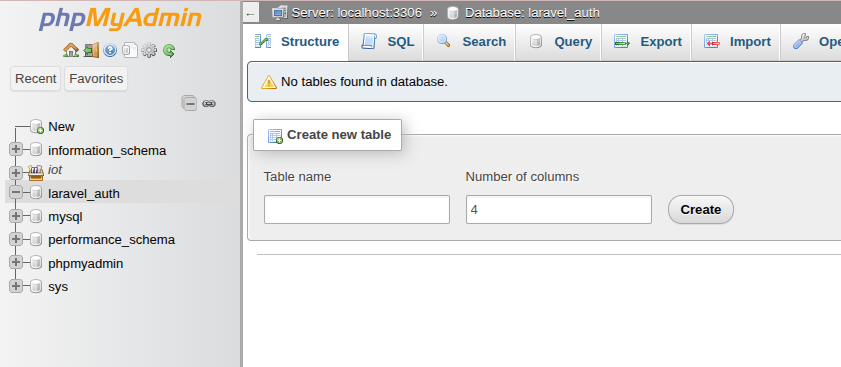Click the database icon in breadcrumb

pos(453,13)
